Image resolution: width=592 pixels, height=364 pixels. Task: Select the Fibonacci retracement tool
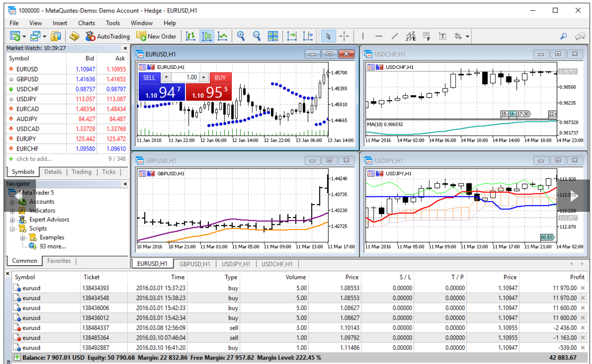[427, 36]
